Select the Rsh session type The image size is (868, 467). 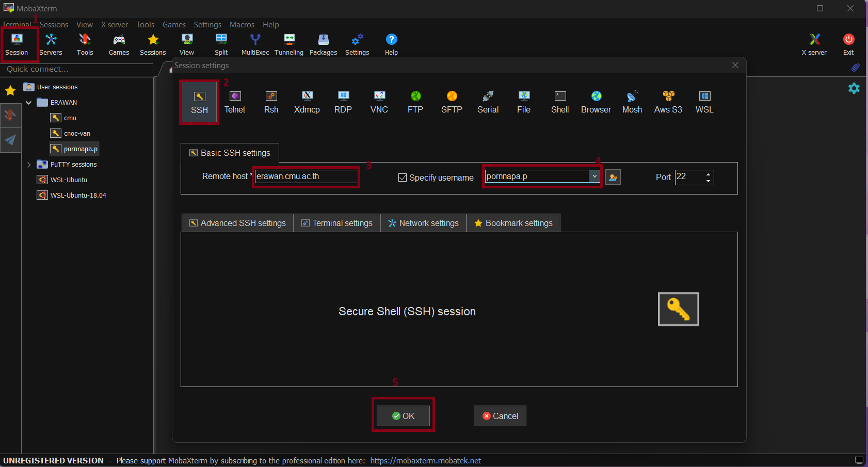(x=271, y=102)
